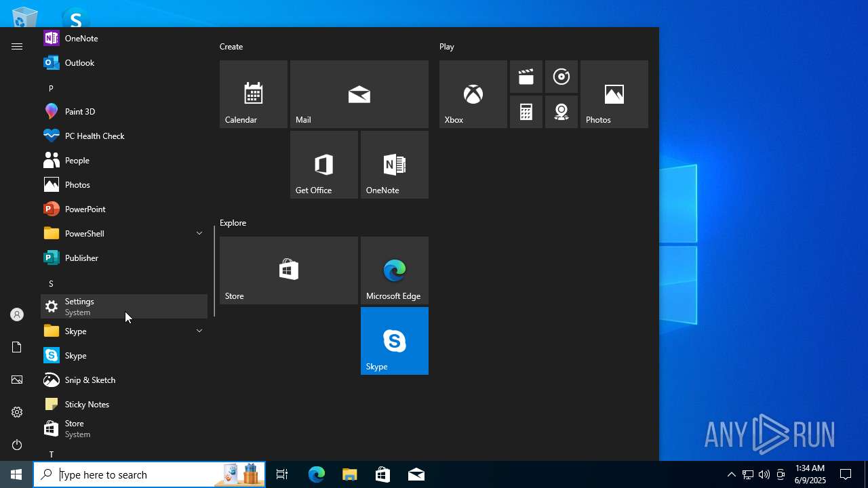
Task: Open the network status tray icon
Action: 748,474
